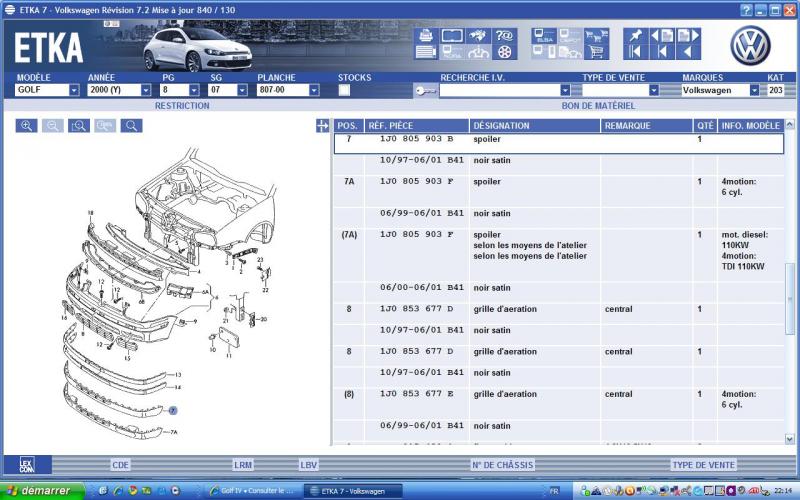Click the bar with left arrow step-back icon
The width and height of the screenshot is (800, 500).
[662, 52]
